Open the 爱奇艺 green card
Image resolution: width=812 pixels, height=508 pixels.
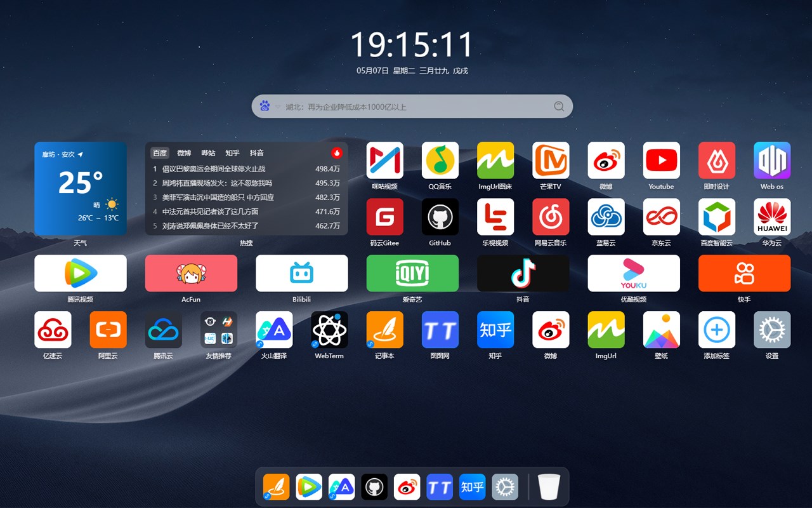[x=412, y=273]
